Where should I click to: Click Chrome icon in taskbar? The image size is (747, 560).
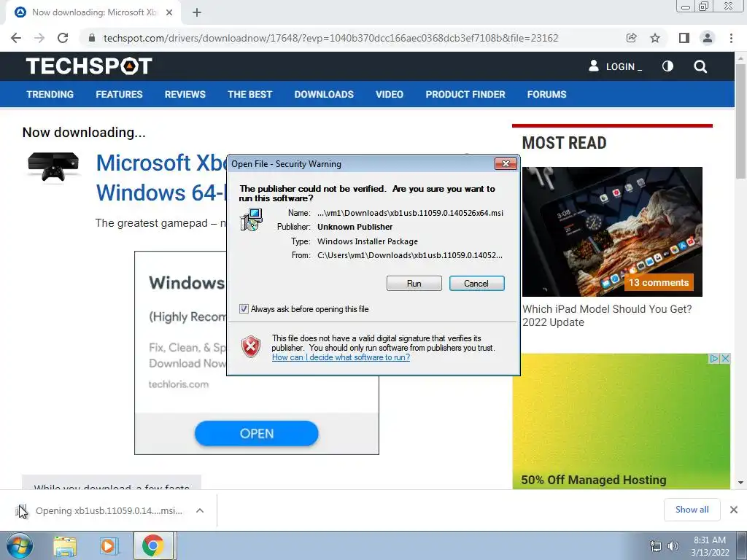pyautogui.click(x=153, y=546)
